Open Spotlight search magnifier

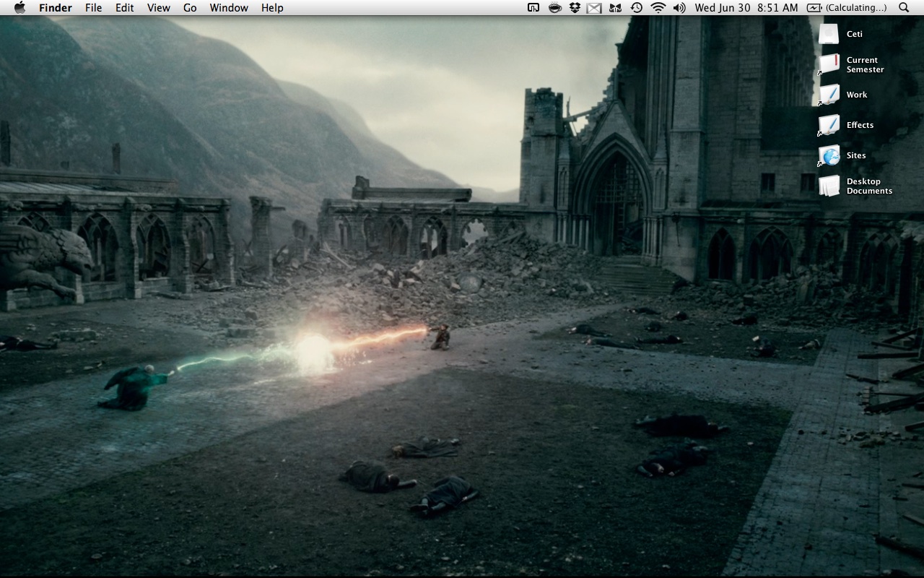point(904,8)
